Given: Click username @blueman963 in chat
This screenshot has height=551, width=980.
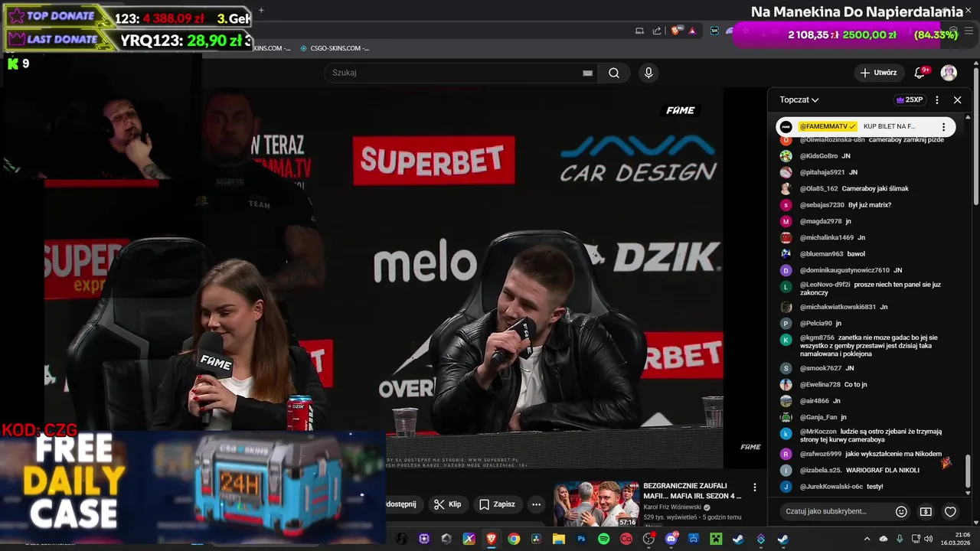Looking at the screenshot, I should pos(822,254).
